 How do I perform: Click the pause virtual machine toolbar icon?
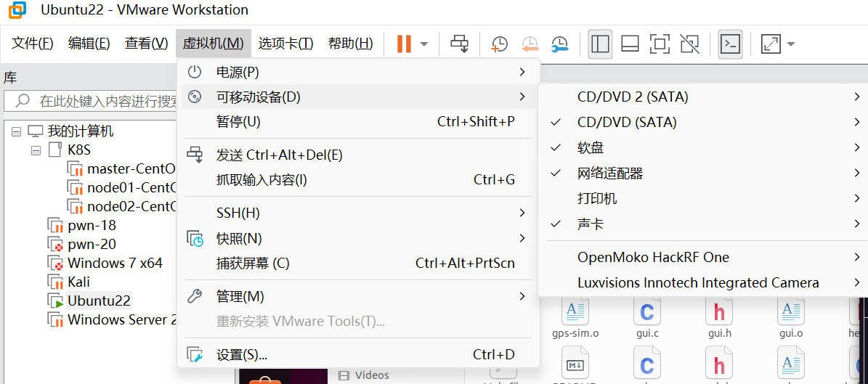point(404,44)
